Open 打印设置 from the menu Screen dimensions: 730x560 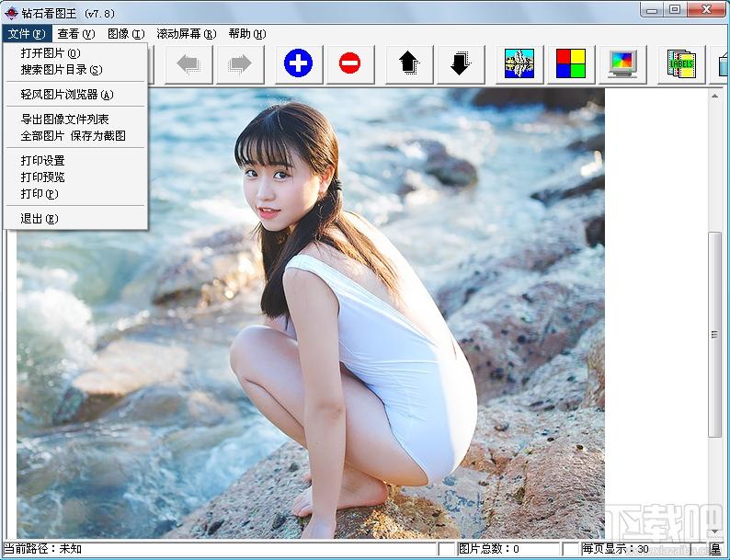click(x=75, y=161)
